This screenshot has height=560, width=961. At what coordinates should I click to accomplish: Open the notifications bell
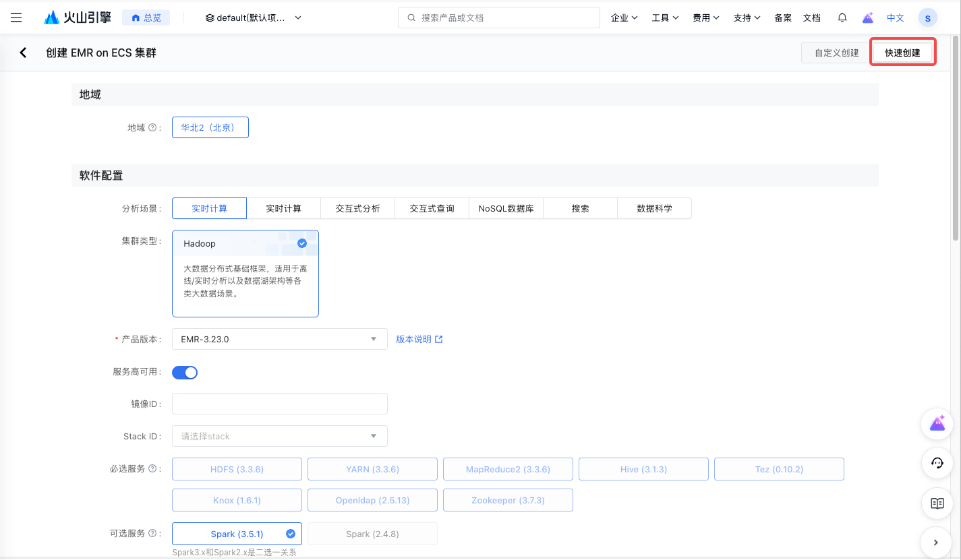[842, 18]
